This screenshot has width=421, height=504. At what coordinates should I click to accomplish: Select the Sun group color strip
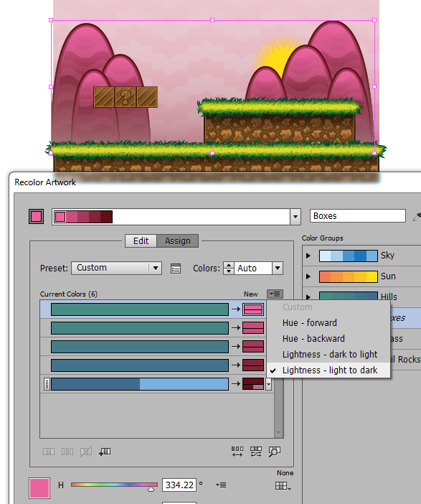(349, 276)
